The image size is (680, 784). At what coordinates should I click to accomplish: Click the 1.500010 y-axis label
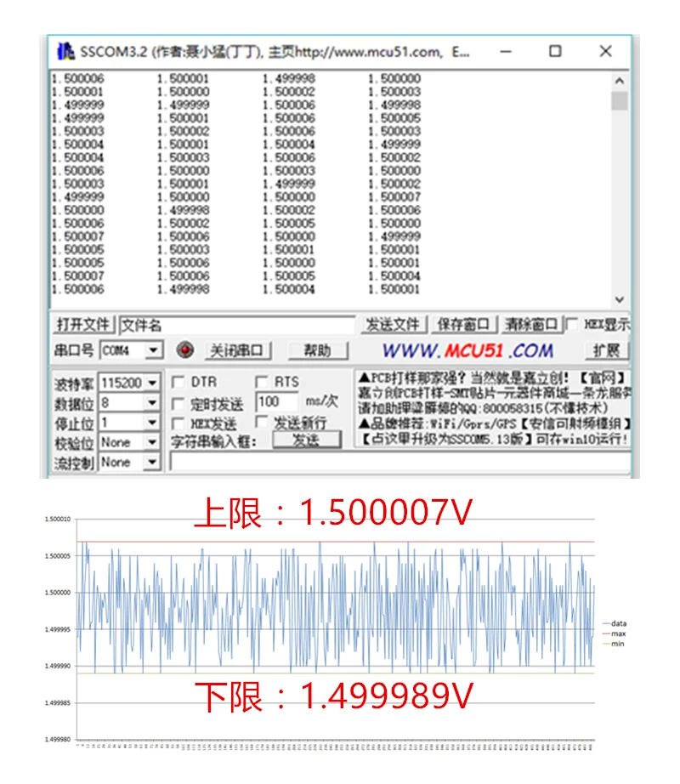click(58, 519)
